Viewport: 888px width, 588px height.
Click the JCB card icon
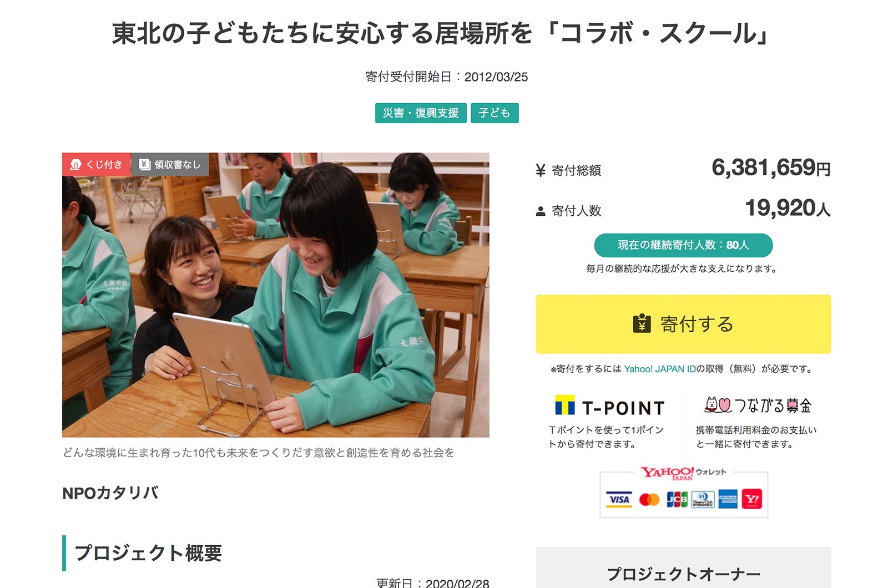(677, 499)
